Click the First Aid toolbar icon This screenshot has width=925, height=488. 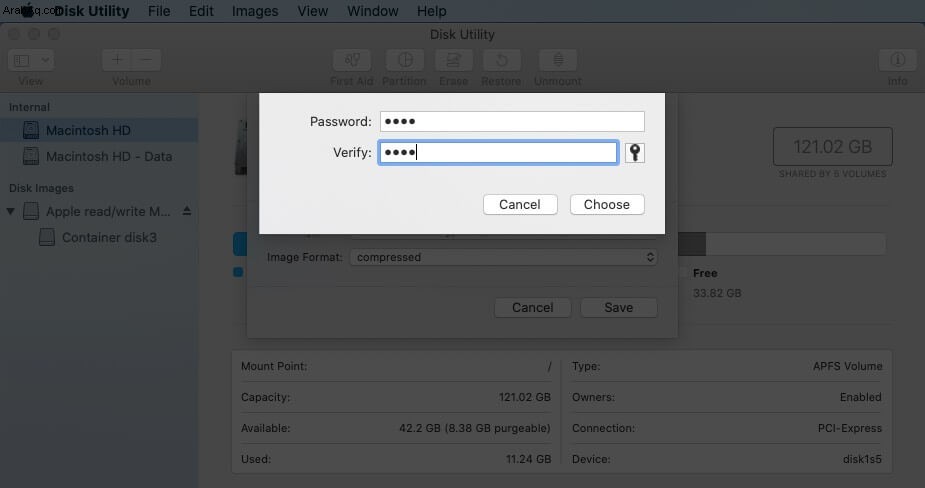coord(352,60)
